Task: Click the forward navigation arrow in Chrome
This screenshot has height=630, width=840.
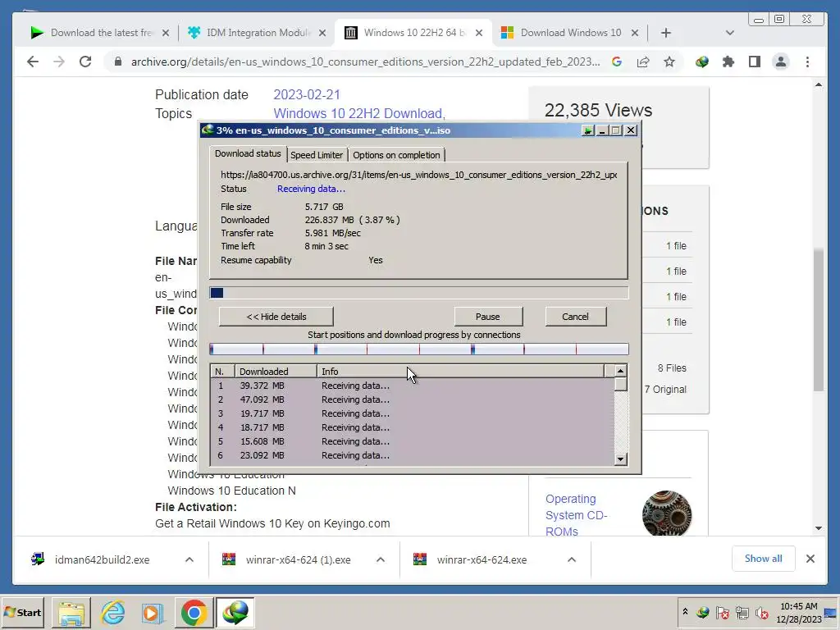Action: [59, 62]
